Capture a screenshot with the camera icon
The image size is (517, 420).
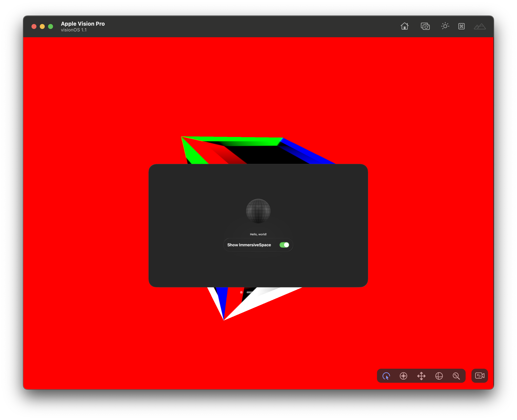click(x=425, y=26)
